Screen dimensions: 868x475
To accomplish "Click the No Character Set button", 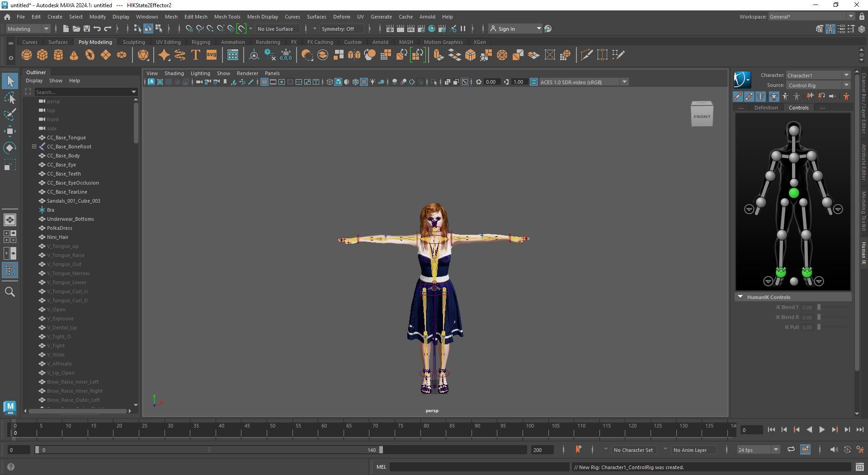I will (633, 450).
